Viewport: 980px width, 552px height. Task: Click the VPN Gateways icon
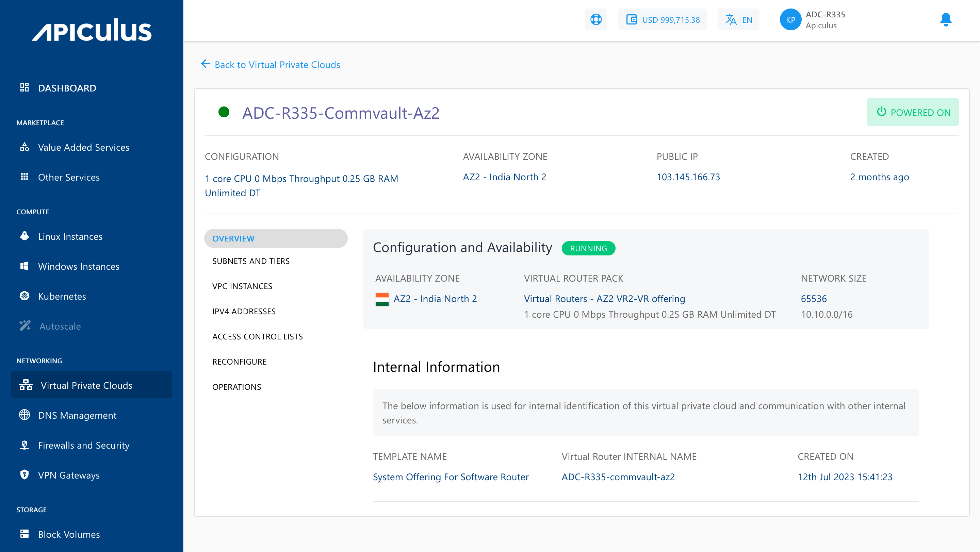coord(24,475)
